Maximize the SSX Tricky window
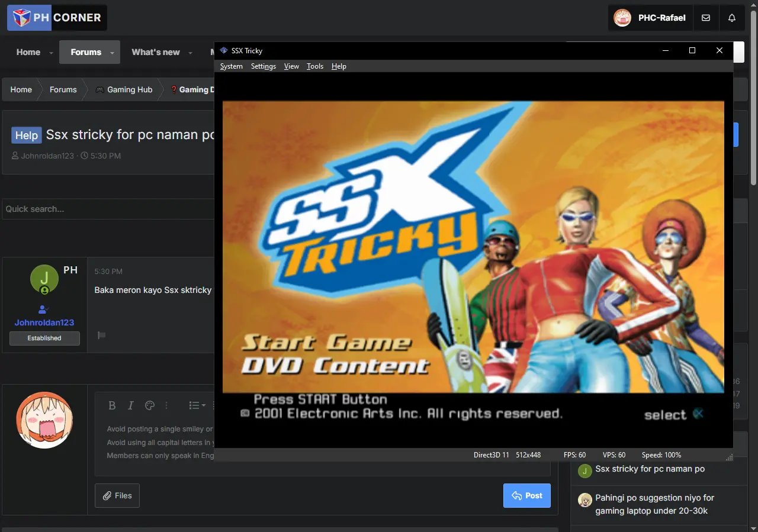Viewport: 758px width, 532px height. 692,50
